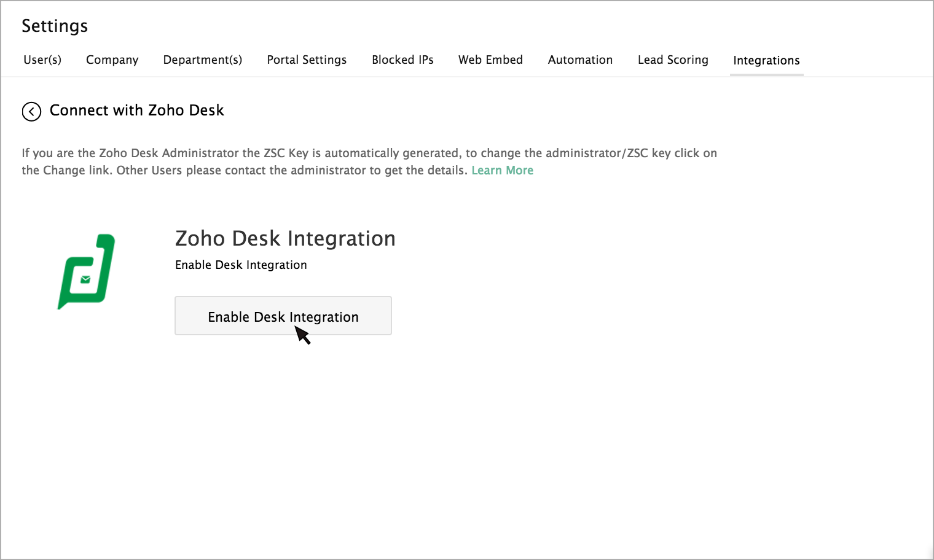Click the envelope symbol inside the Desk logo
The height and width of the screenshot is (560, 934).
85,279
